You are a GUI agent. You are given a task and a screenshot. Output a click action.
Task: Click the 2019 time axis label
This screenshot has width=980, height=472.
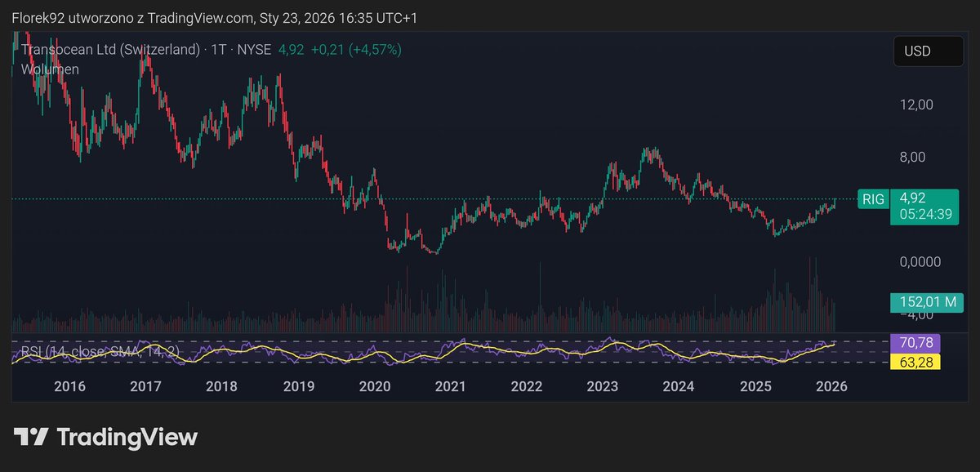(299, 386)
